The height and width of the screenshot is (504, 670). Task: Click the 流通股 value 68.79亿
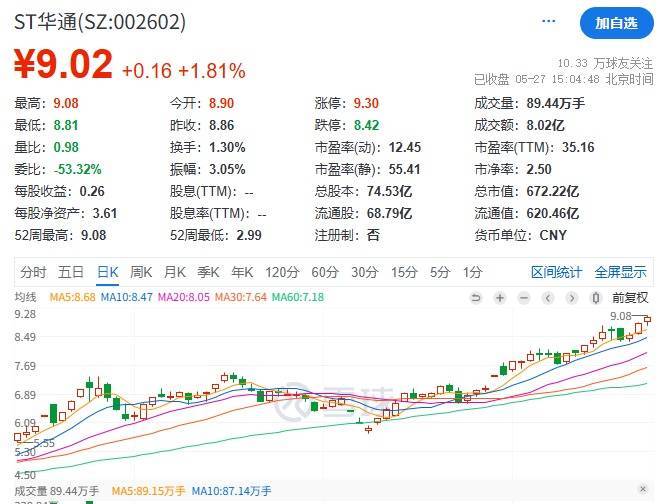(x=389, y=213)
